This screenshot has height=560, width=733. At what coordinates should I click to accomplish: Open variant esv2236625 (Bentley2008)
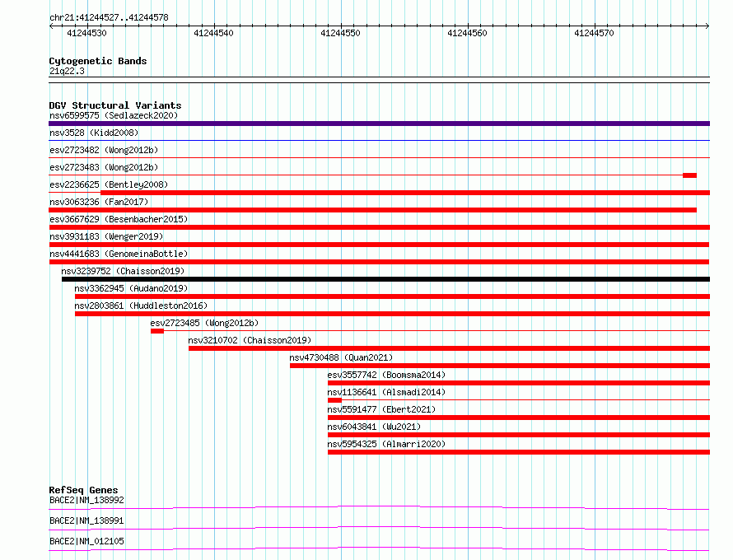point(109,184)
